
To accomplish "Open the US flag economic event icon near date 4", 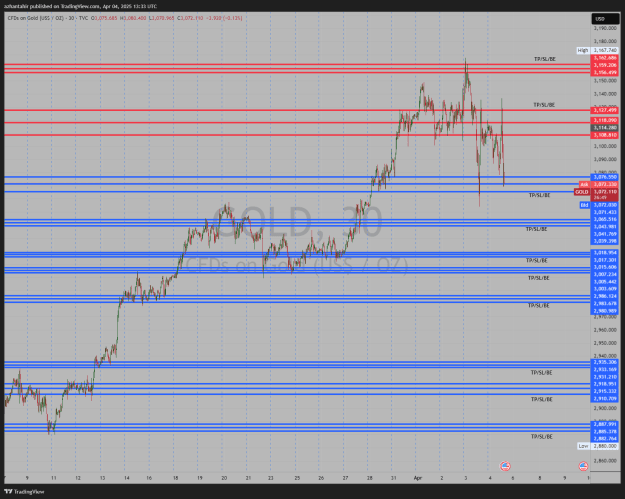I will coord(505,466).
